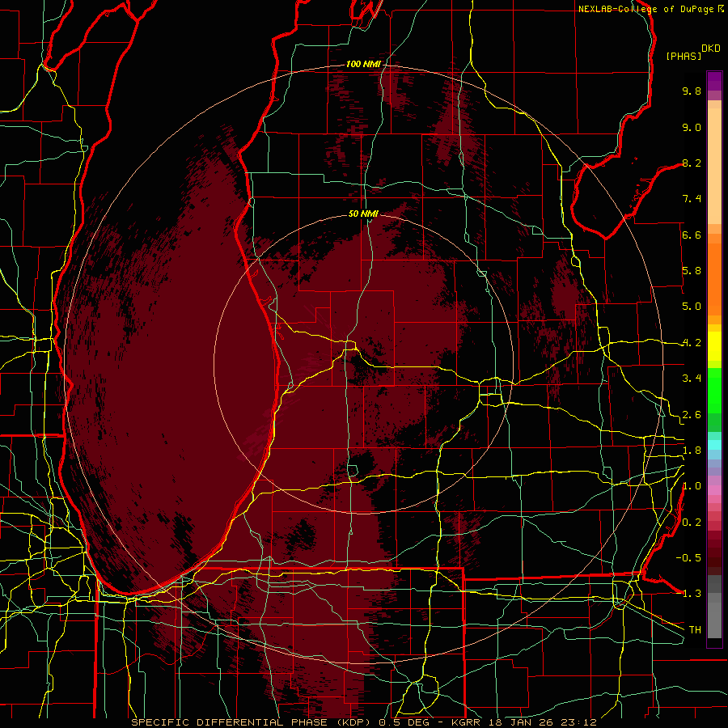
Task: Click the 1.0 value on the color scale
Action: point(692,486)
